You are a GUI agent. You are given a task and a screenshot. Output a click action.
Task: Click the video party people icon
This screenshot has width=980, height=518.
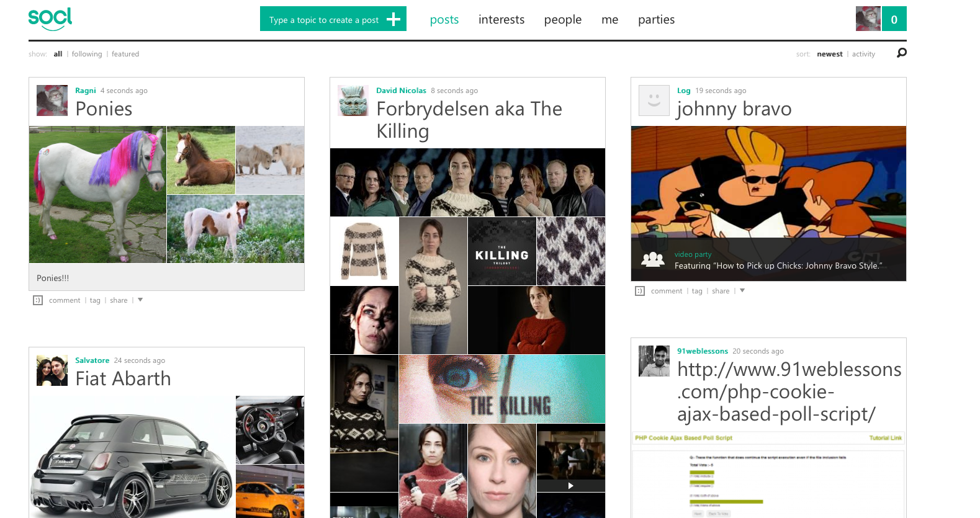click(x=653, y=260)
